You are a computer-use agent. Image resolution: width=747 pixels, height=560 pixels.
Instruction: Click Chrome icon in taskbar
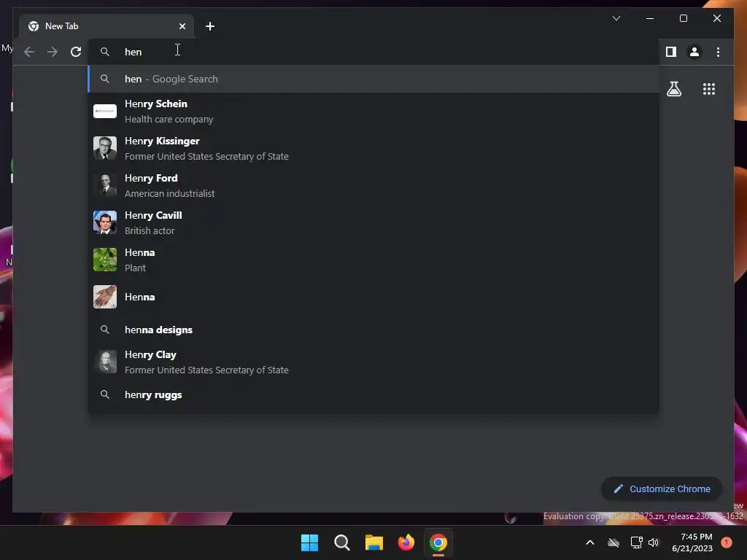pos(438,542)
